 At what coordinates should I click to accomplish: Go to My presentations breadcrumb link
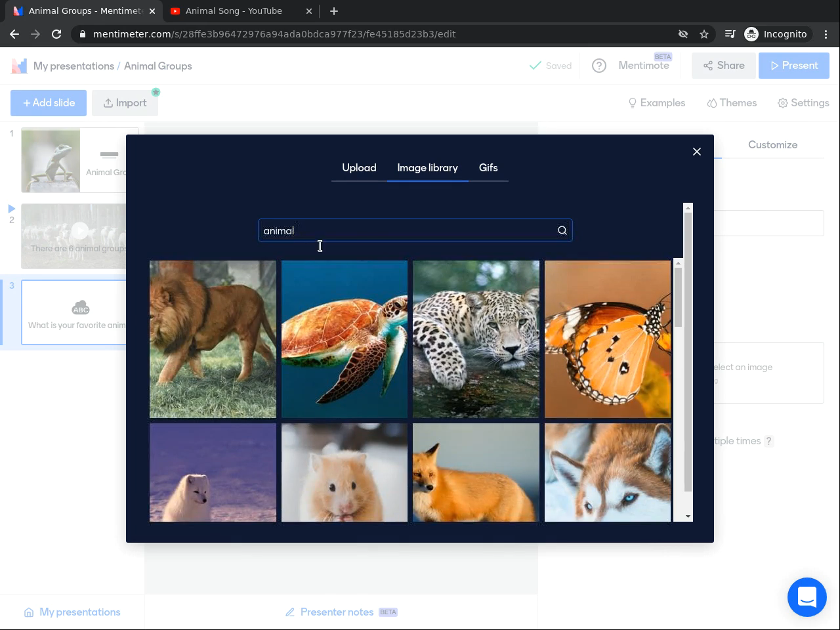pyautogui.click(x=73, y=66)
